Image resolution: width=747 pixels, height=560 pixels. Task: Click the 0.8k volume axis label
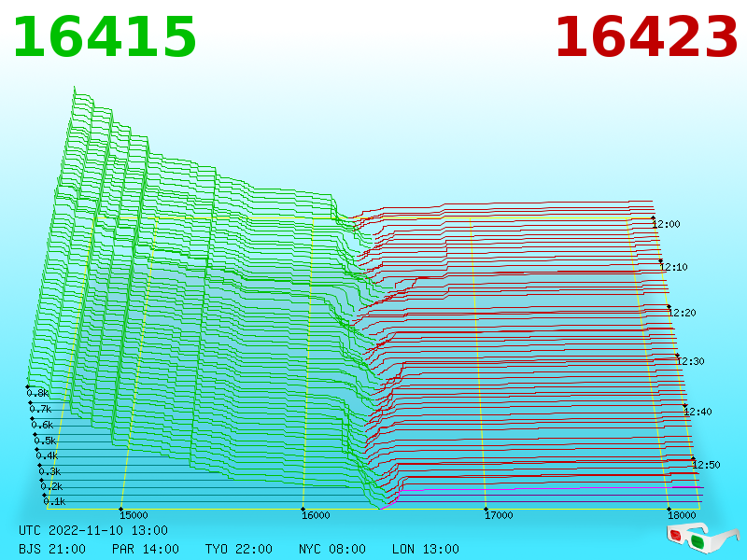click(37, 393)
